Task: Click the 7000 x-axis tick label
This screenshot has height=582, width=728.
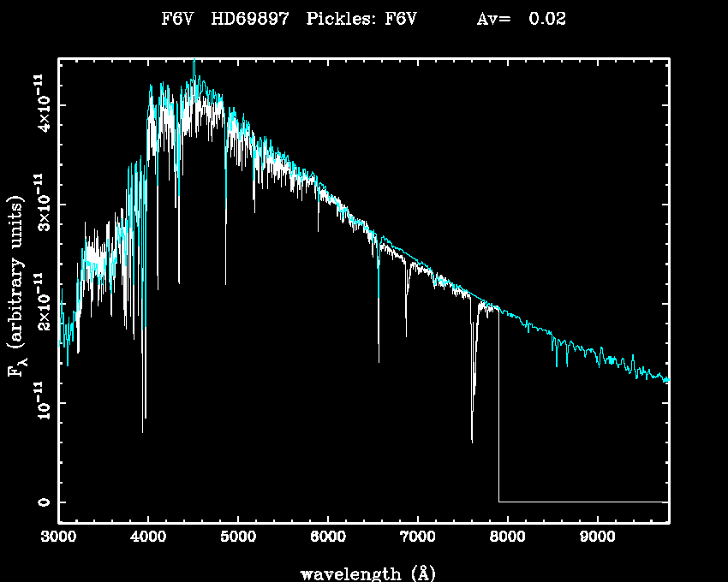Action: click(417, 537)
